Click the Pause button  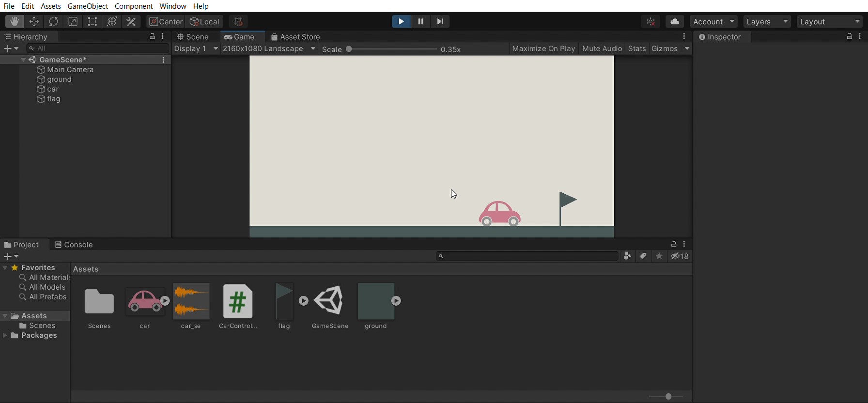[420, 22]
